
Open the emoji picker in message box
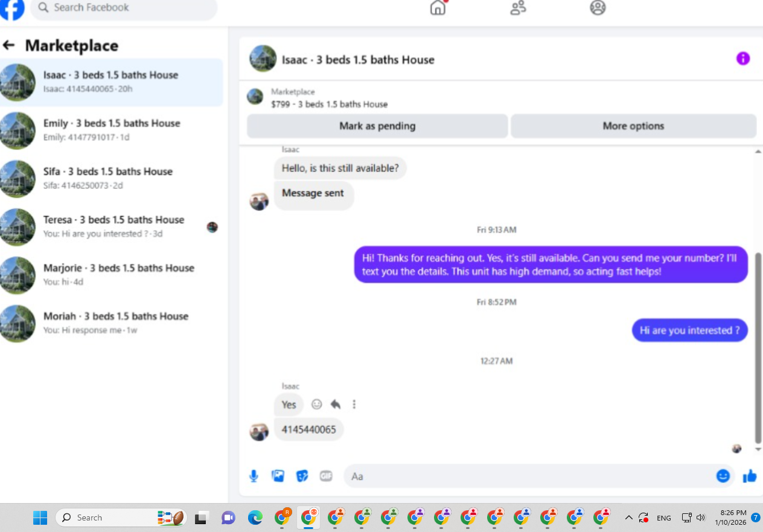point(723,476)
